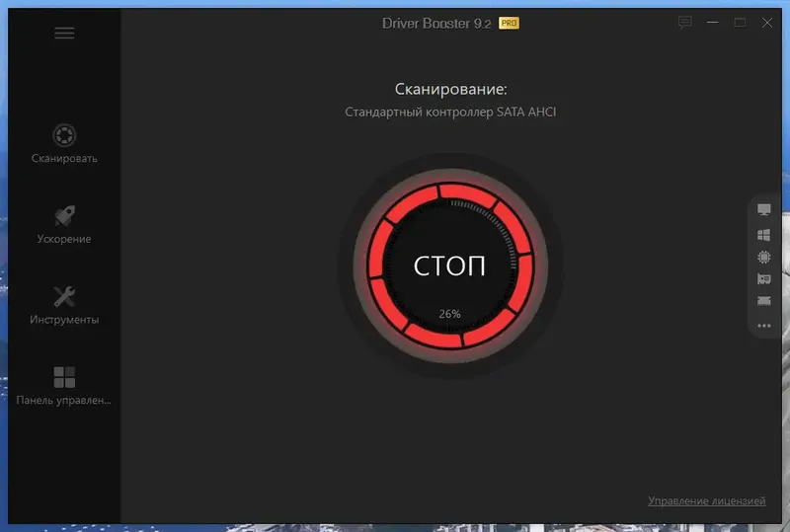Show Windows system info icon

pyautogui.click(x=763, y=235)
